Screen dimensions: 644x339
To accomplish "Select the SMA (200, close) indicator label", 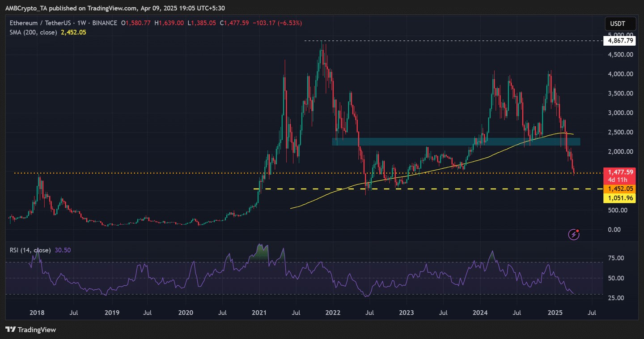I will point(33,32).
